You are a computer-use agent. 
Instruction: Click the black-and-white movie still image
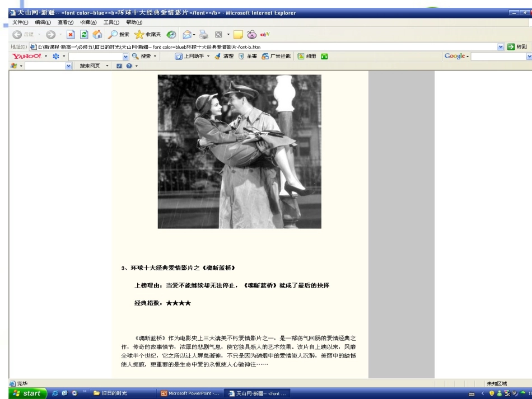(x=240, y=152)
